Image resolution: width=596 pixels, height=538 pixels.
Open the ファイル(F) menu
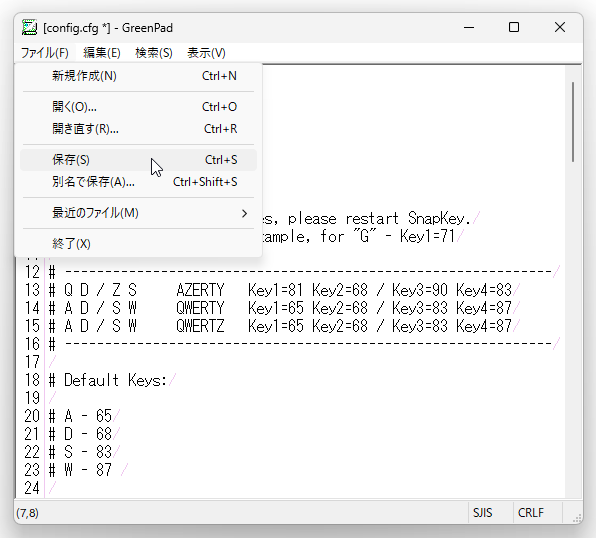pos(44,53)
